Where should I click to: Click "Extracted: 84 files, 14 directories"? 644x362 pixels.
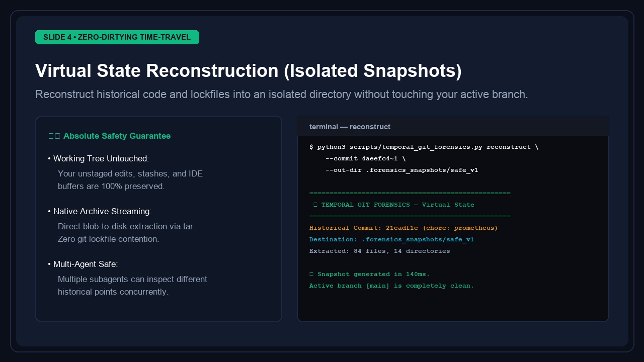[x=380, y=251]
